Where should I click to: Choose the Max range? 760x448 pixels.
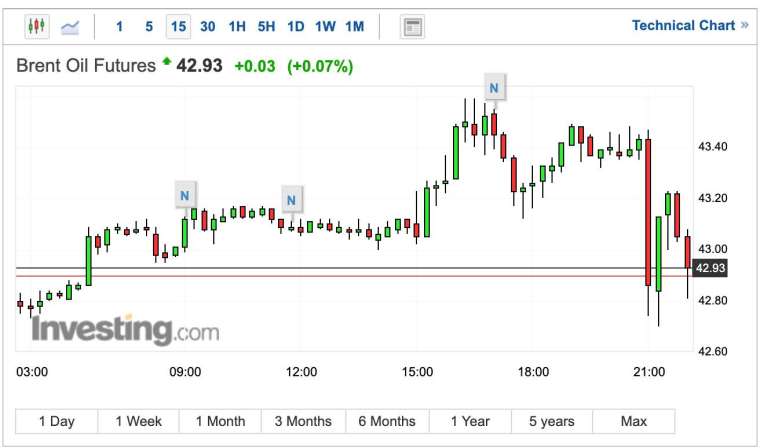pos(633,421)
